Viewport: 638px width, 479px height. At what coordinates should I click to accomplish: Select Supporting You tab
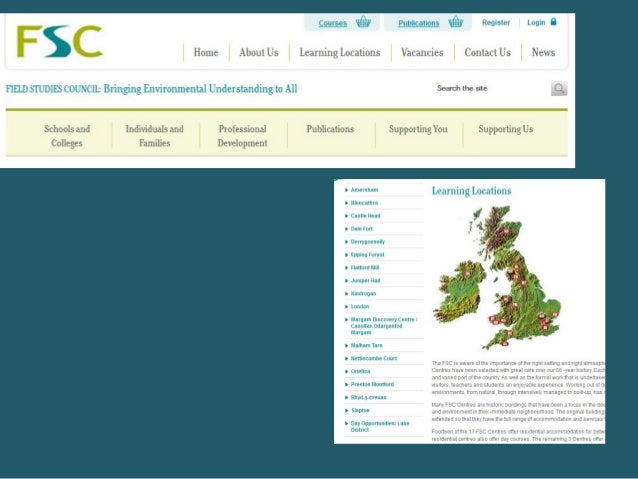[418, 129]
